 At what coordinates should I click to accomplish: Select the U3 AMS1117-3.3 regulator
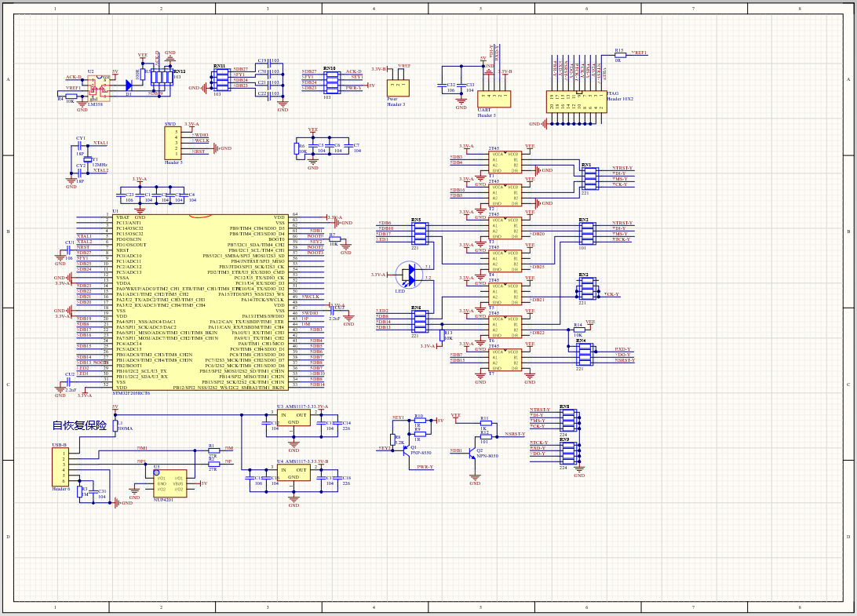293,419
